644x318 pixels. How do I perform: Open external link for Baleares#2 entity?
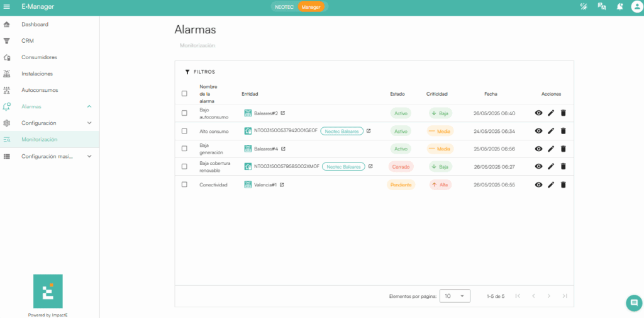coord(283,113)
